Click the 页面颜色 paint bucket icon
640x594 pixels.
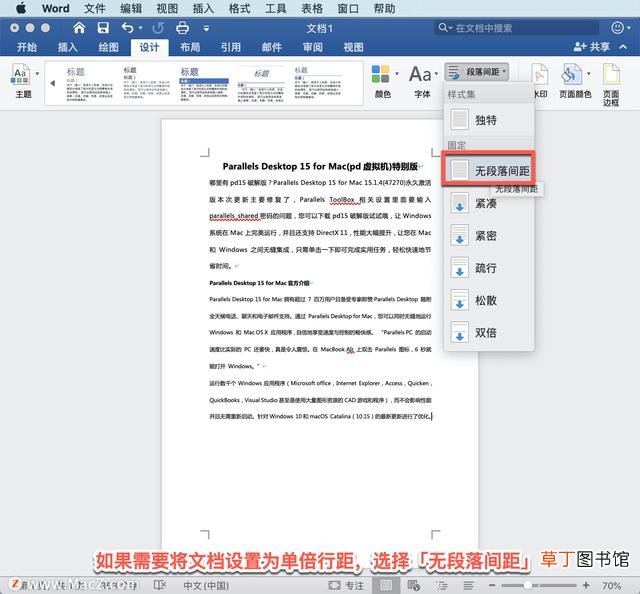571,75
